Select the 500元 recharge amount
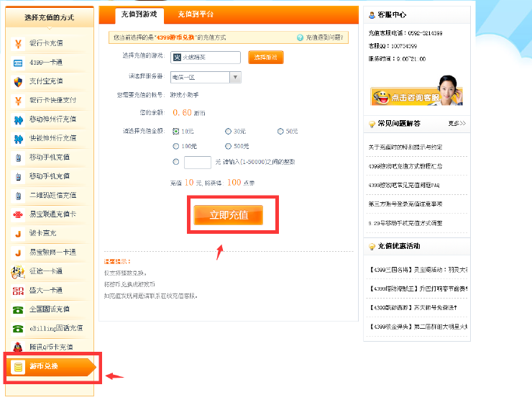Viewport: 532px width, 400px height. (228, 146)
